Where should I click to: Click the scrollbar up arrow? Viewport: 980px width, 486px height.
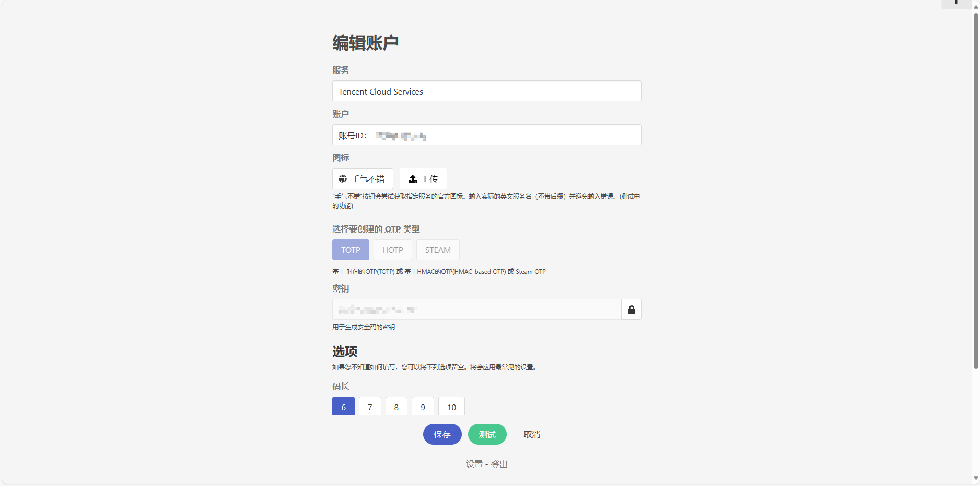(975, 7)
